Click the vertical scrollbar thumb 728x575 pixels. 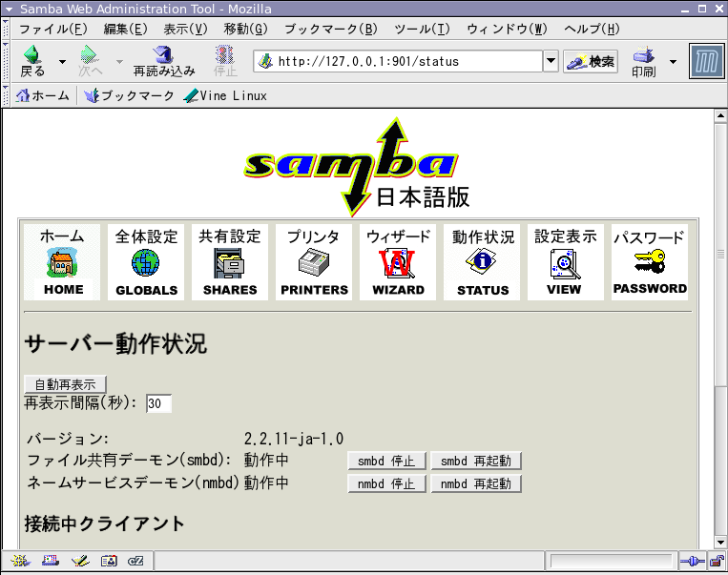pyautogui.click(x=720, y=254)
